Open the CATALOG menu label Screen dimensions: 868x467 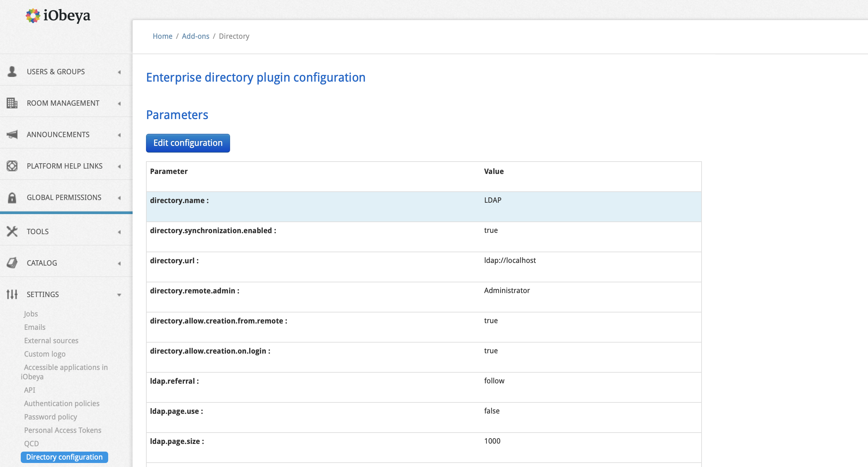point(42,263)
